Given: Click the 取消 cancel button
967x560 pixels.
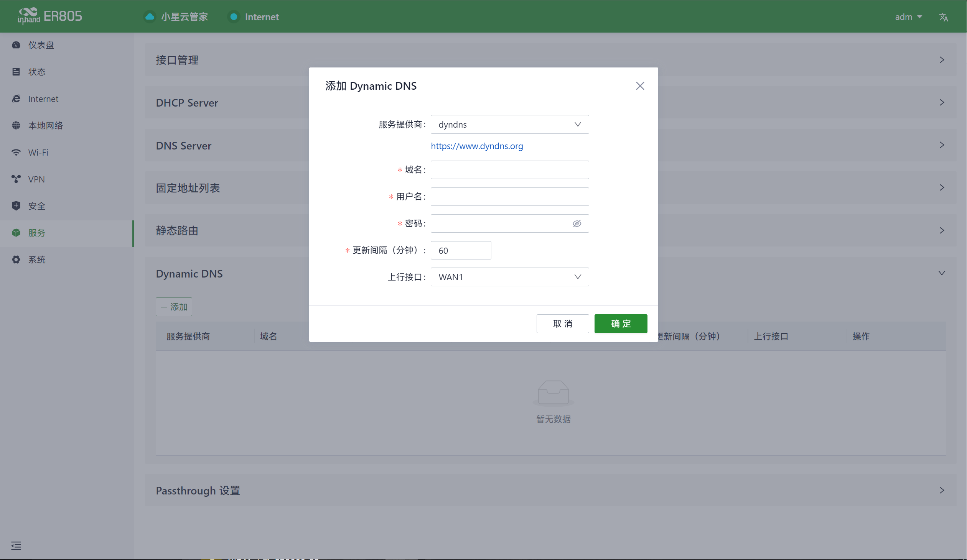Looking at the screenshot, I should (x=562, y=324).
